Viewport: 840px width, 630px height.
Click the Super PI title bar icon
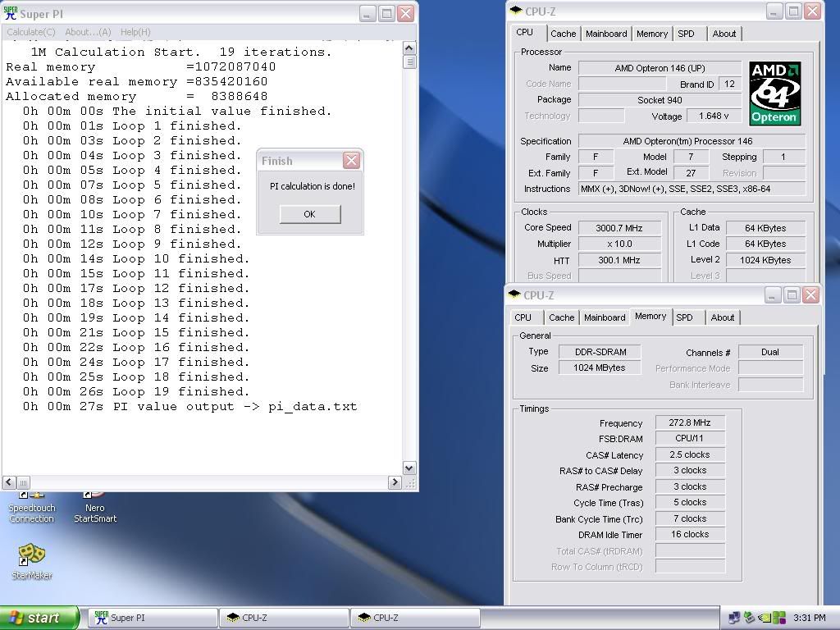(x=11, y=14)
